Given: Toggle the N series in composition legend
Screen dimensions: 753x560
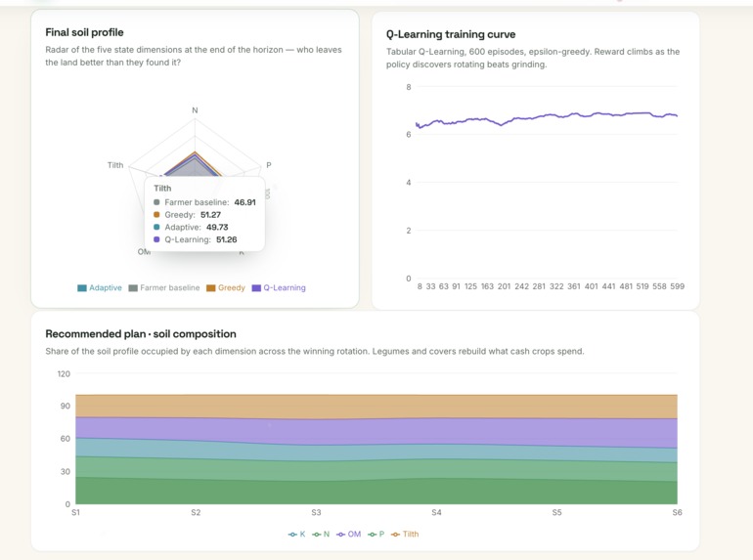Looking at the screenshot, I should click(321, 534).
